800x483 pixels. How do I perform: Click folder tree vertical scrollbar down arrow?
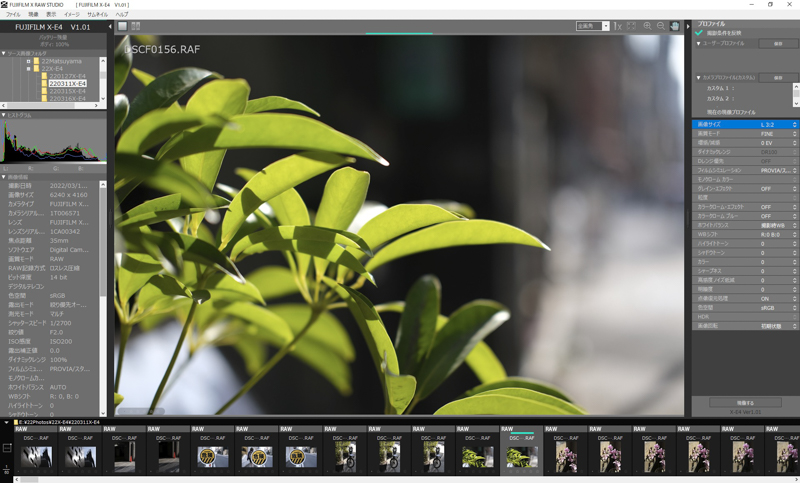(103, 98)
